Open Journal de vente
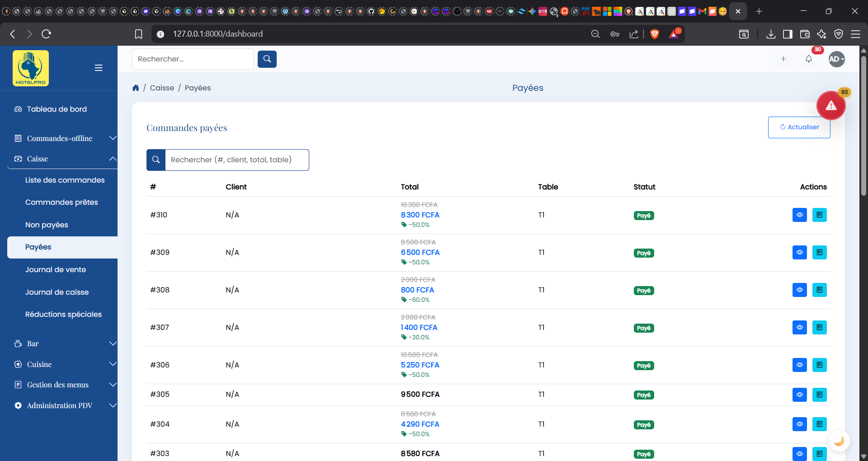Screen dimensions: 868x461 (x=56, y=269)
